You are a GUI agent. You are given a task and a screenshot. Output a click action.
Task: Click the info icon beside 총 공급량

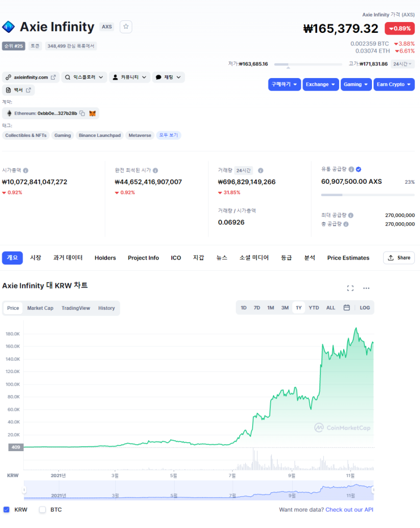(x=346, y=224)
